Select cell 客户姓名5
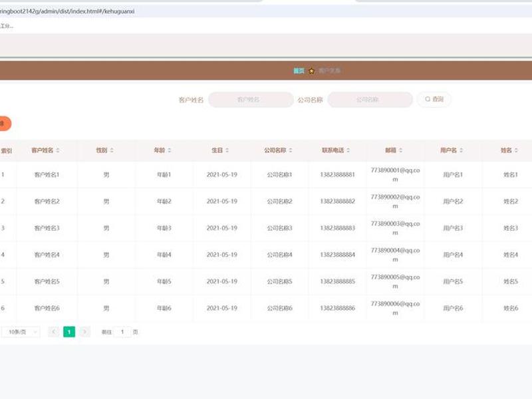Viewport: 532px width, 399px height. click(47, 281)
